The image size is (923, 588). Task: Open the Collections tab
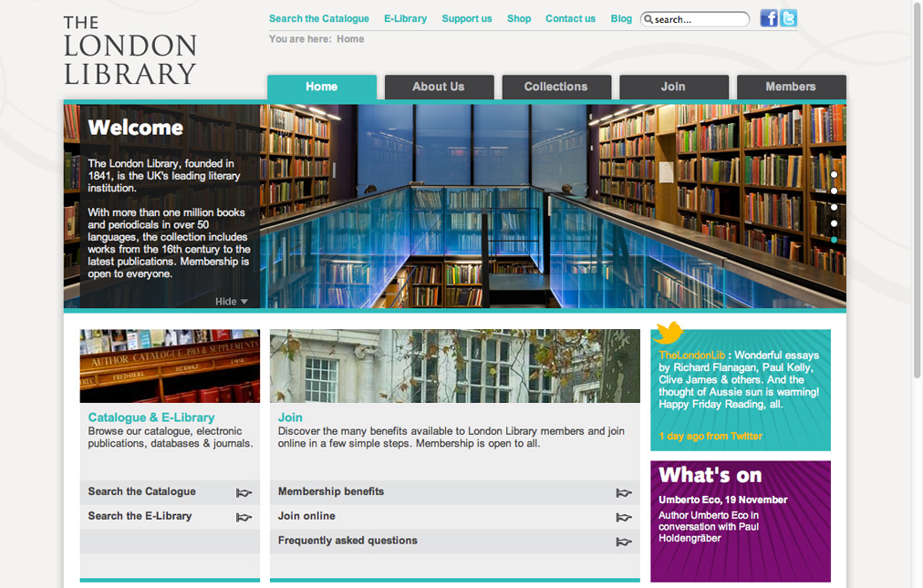[556, 88]
